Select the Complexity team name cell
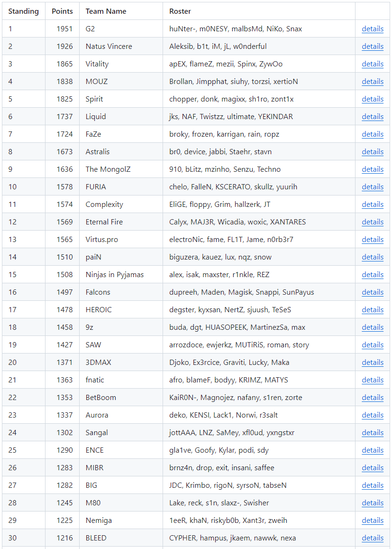The height and width of the screenshot is (549, 392). (x=121, y=204)
